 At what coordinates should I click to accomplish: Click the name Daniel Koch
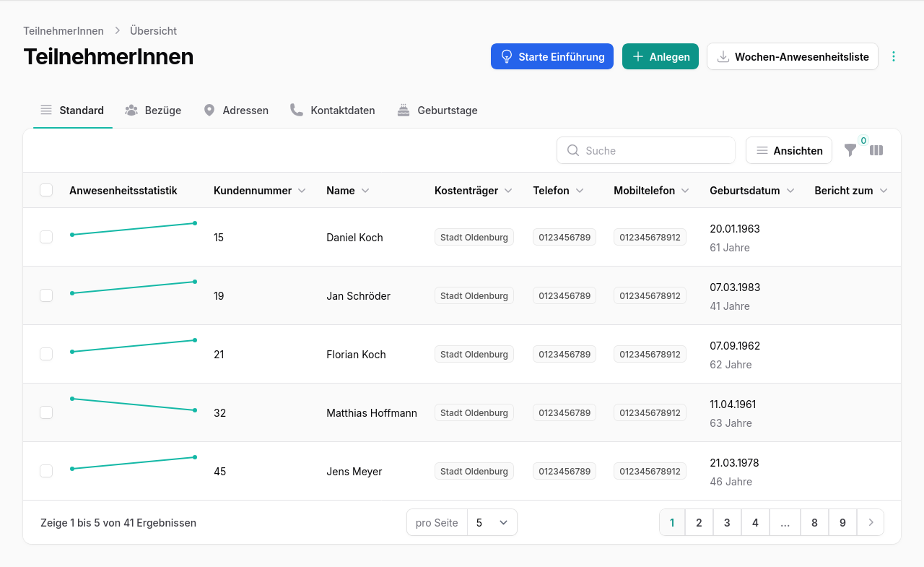click(354, 237)
